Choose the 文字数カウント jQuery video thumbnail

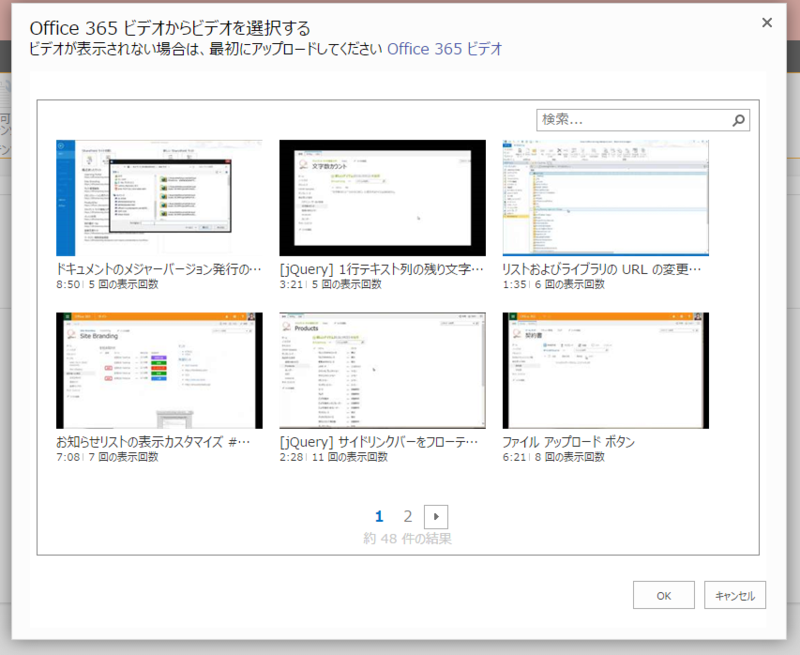tap(383, 198)
